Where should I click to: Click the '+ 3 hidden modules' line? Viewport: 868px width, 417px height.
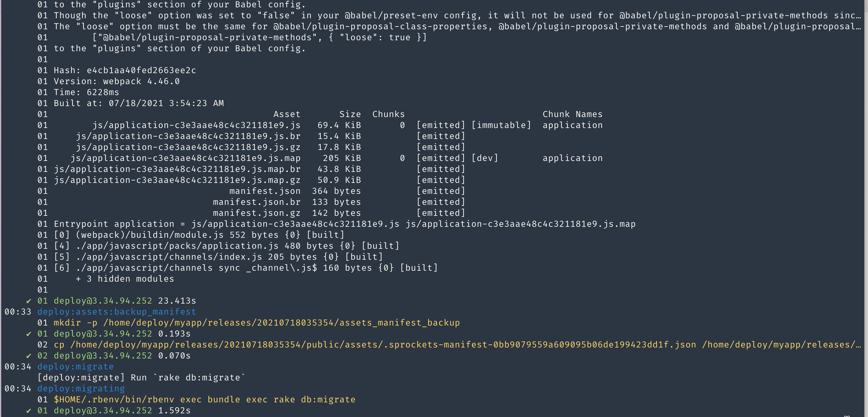point(125,279)
